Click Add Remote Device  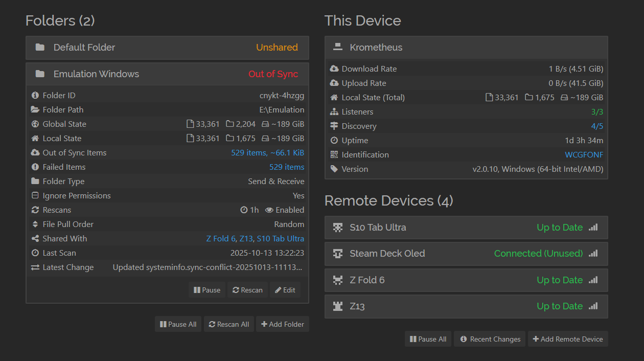[x=567, y=339]
